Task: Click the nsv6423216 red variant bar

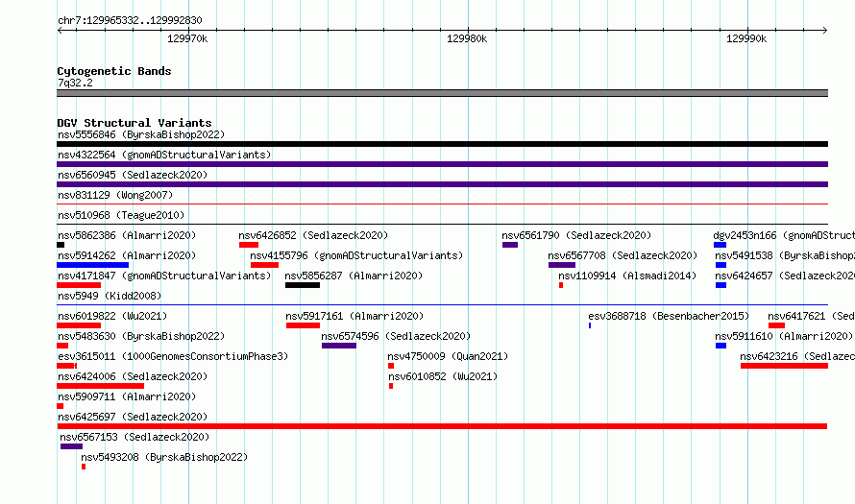Action: point(784,366)
